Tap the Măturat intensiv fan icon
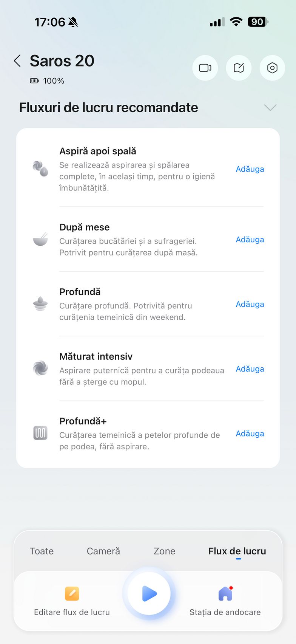 click(x=40, y=368)
